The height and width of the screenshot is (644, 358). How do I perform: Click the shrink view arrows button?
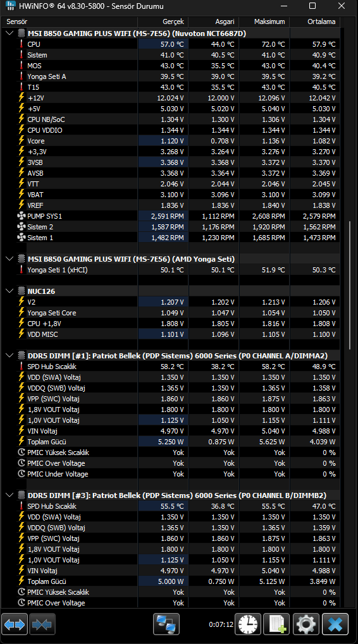tap(42, 624)
